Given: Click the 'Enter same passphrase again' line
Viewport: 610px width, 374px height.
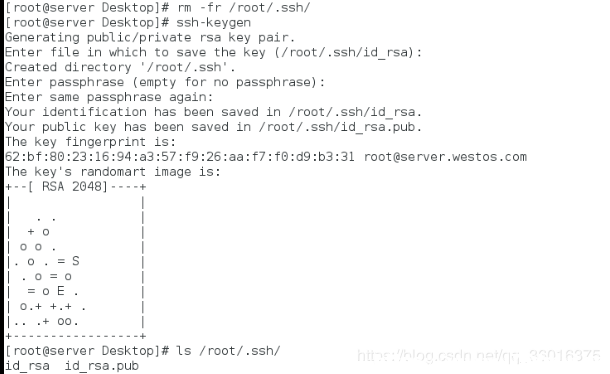Looking at the screenshot, I should click(109, 97).
